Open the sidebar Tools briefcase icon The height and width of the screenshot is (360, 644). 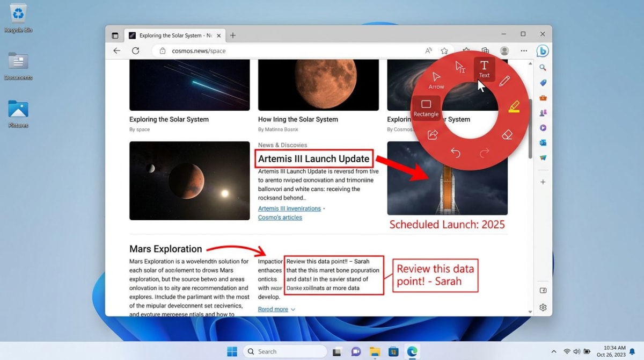(543, 98)
